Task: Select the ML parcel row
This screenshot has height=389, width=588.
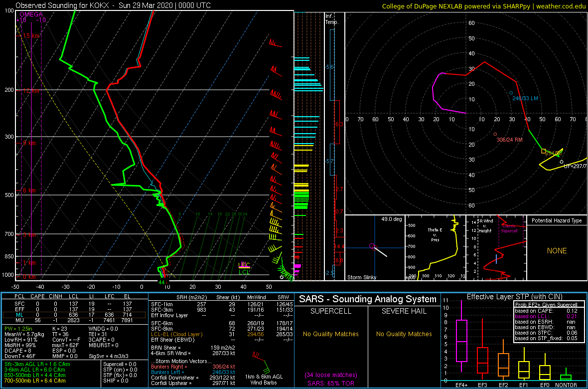Action: coord(74,314)
